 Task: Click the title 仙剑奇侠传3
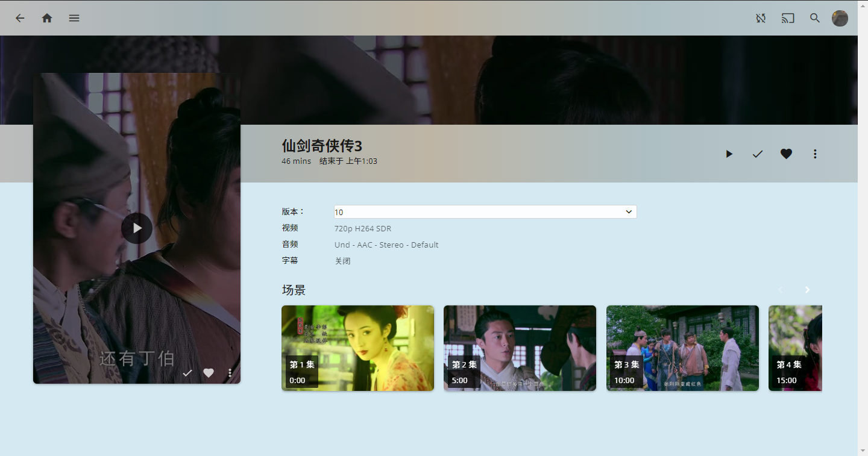point(322,146)
